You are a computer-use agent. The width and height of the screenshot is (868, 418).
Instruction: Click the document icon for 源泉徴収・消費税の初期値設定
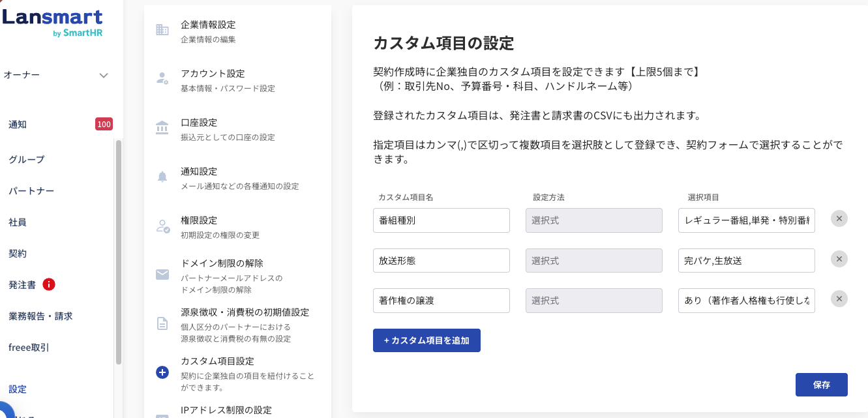pyautogui.click(x=162, y=323)
